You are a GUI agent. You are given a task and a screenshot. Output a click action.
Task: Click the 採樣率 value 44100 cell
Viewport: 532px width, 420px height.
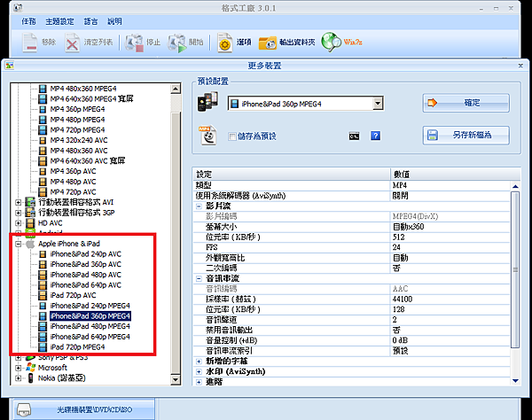(450, 299)
